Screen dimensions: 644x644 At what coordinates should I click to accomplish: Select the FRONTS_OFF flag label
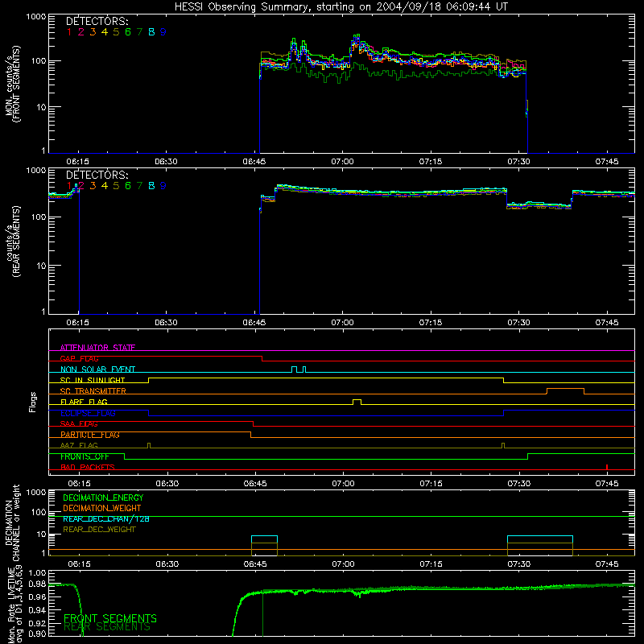[85, 456]
